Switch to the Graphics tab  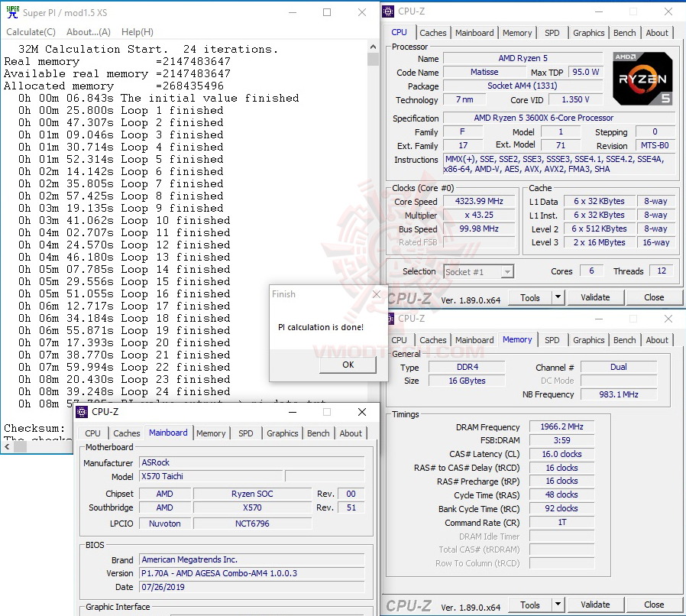588,33
